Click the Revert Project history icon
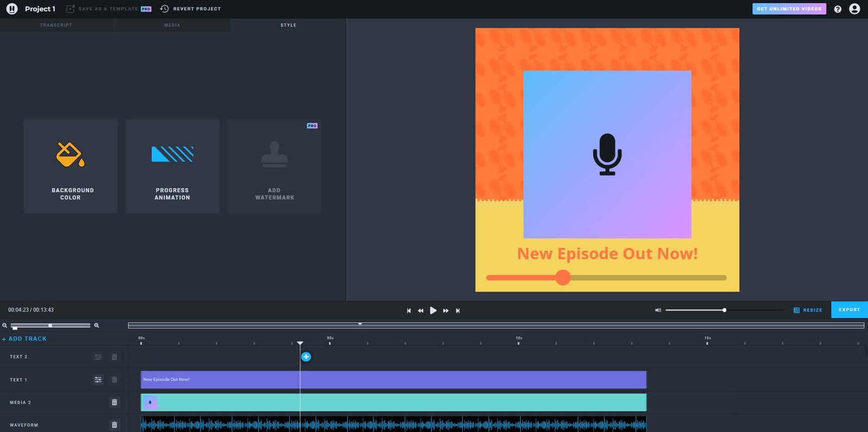This screenshot has height=432, width=868. click(164, 9)
